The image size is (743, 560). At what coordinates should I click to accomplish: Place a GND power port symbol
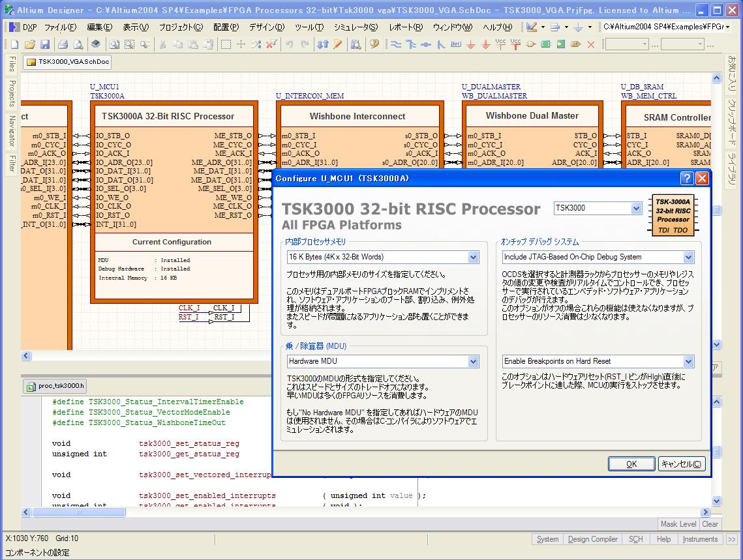[x=470, y=44]
